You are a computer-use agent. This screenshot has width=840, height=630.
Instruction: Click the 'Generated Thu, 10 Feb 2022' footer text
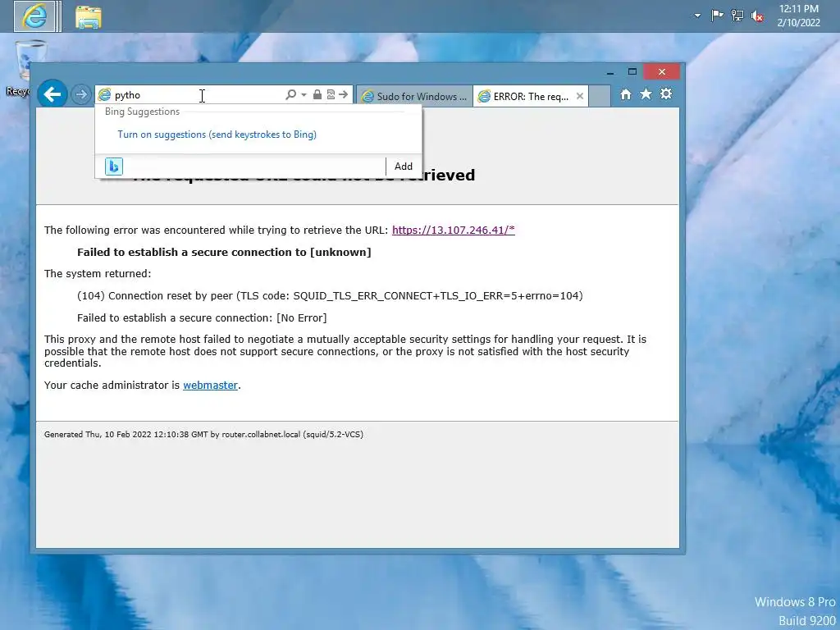pyautogui.click(x=203, y=435)
